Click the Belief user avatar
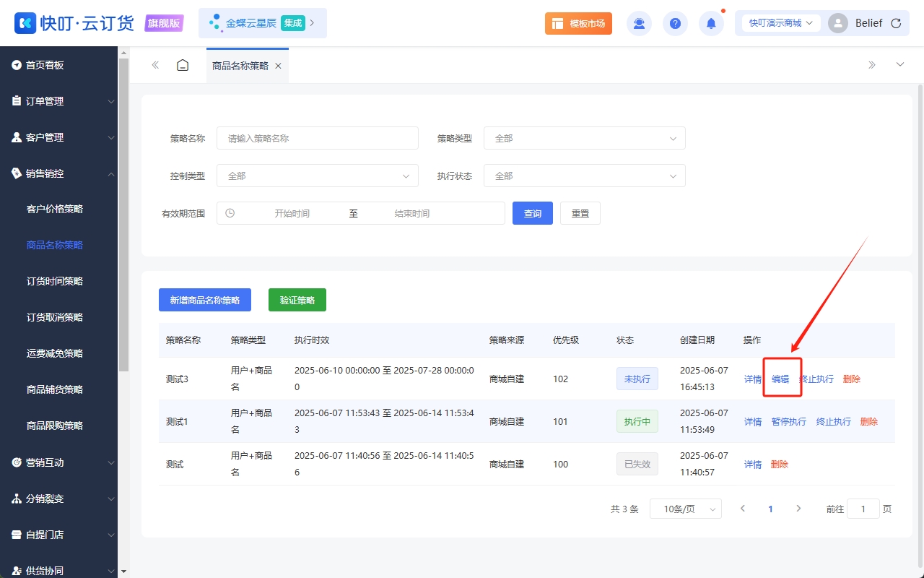 pos(838,23)
